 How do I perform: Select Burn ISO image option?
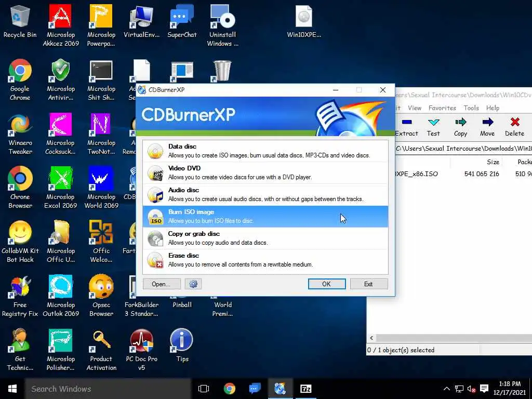[x=265, y=216]
